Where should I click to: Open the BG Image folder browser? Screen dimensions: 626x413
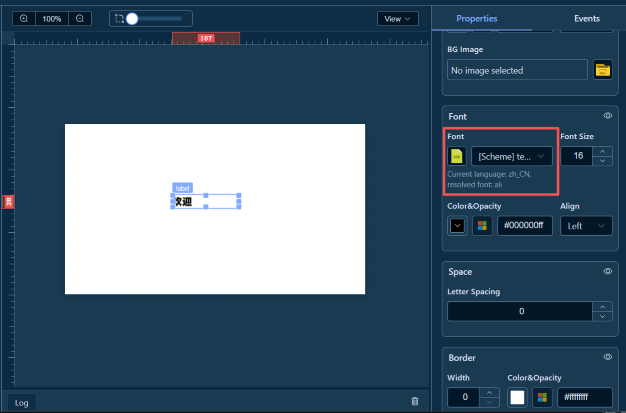[602, 70]
